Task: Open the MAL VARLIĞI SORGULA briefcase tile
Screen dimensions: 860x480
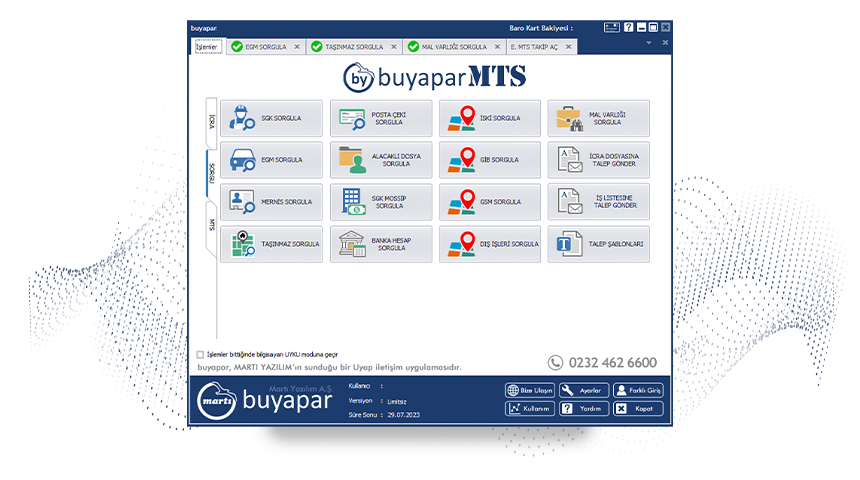Action: (598, 118)
